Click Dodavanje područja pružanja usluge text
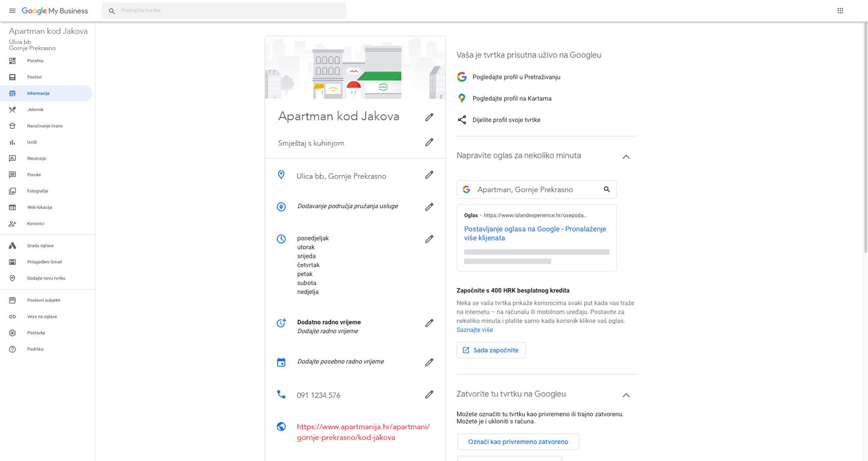 click(x=348, y=206)
